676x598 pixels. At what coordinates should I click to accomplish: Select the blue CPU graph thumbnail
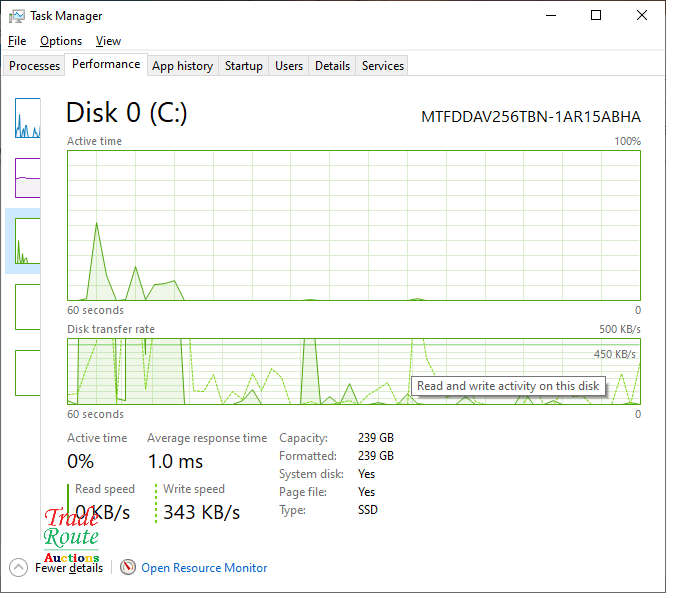27,118
